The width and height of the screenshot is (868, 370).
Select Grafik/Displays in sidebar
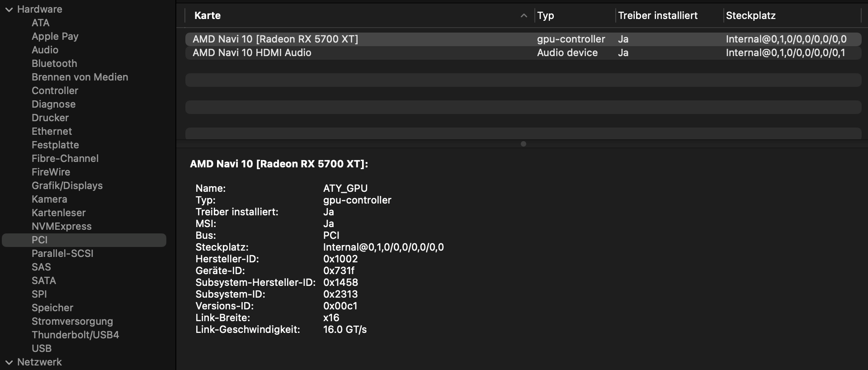[x=67, y=186]
